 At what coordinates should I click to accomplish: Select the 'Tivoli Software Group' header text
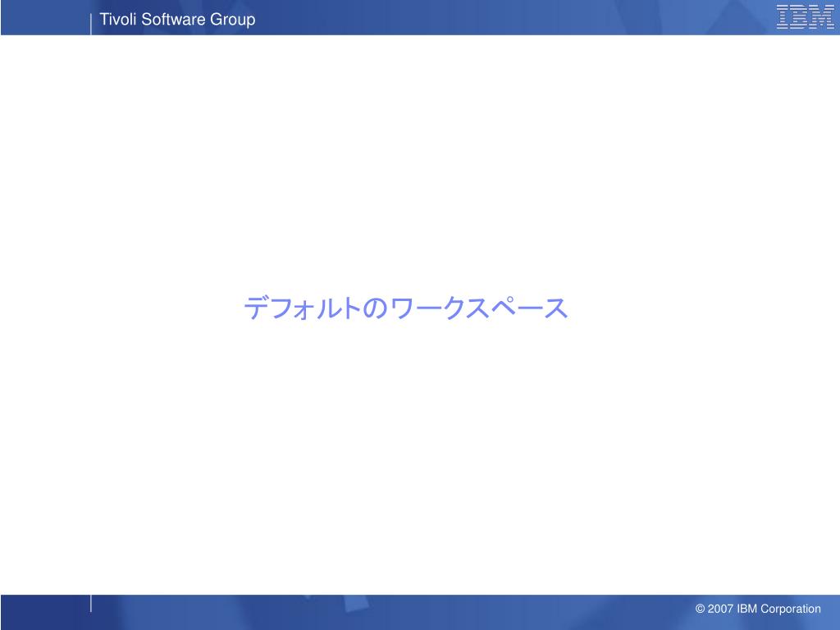(x=177, y=20)
